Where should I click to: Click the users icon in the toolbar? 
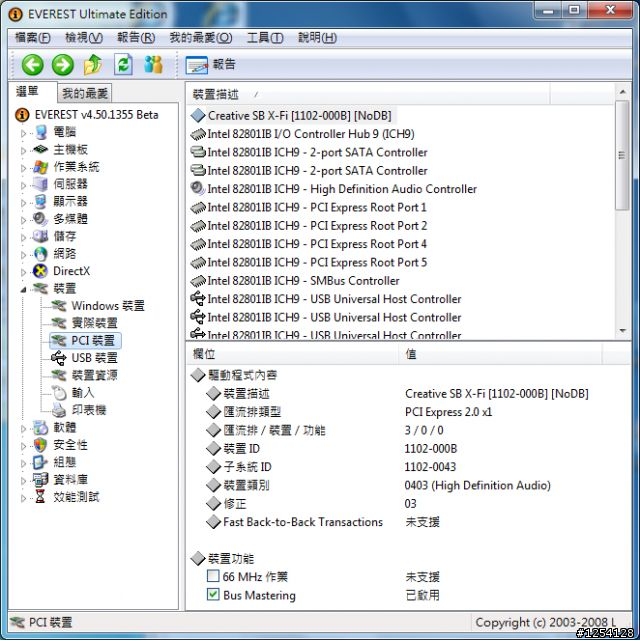click(x=154, y=65)
